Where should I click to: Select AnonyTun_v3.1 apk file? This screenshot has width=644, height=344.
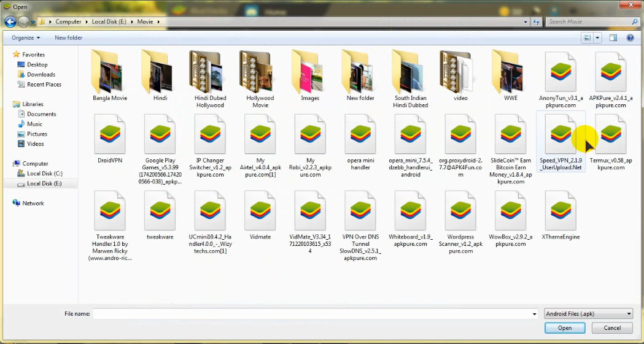click(x=561, y=78)
